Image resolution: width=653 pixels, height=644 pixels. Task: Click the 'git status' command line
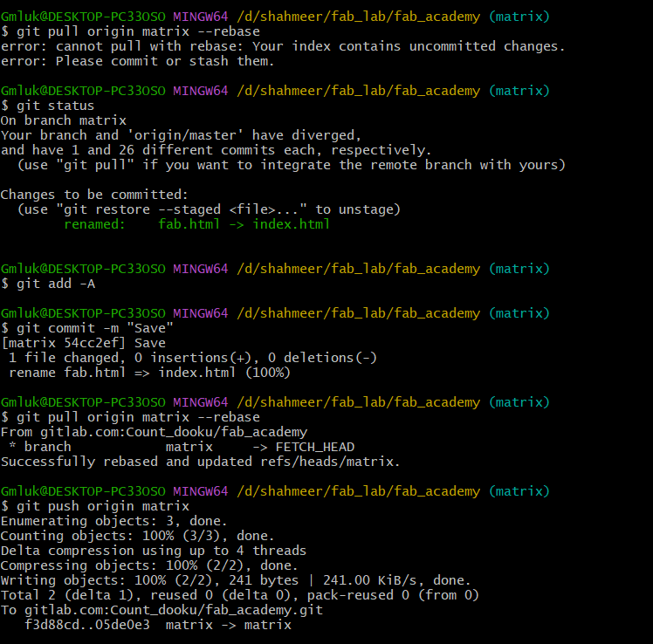click(x=47, y=106)
